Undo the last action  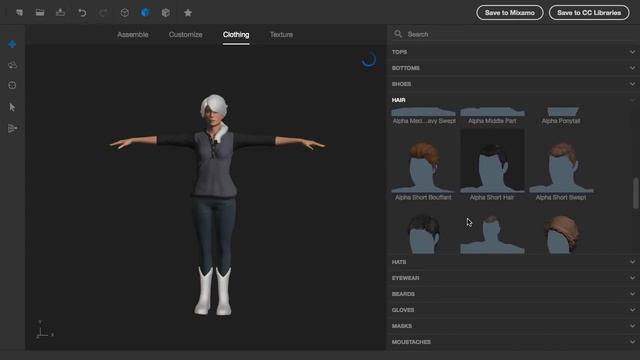pyautogui.click(x=82, y=13)
